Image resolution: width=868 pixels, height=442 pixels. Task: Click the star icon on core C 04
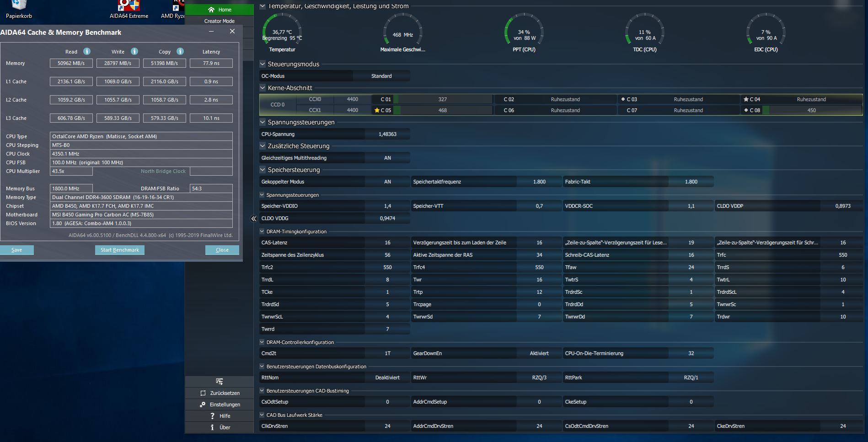[x=746, y=99]
